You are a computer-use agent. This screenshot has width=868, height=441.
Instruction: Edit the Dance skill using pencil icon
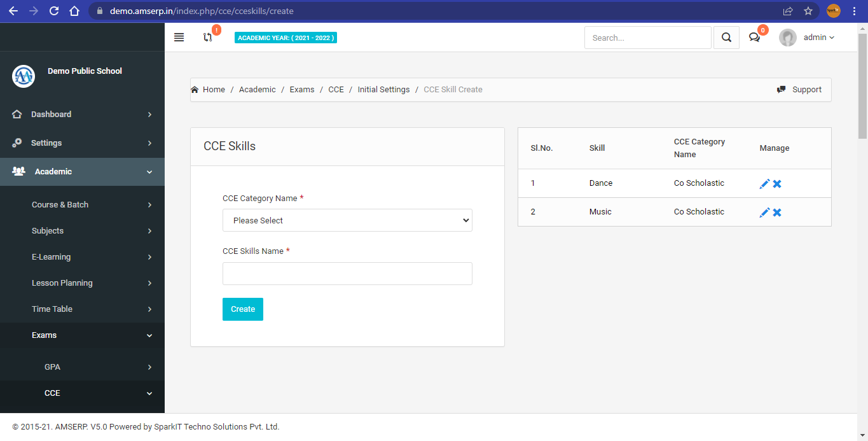tap(765, 183)
